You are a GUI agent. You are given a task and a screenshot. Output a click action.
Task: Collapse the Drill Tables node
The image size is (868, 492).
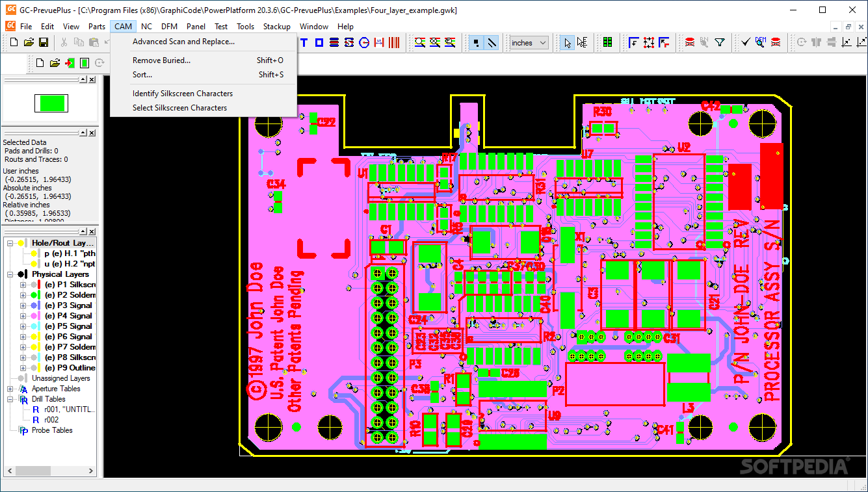coord(10,399)
